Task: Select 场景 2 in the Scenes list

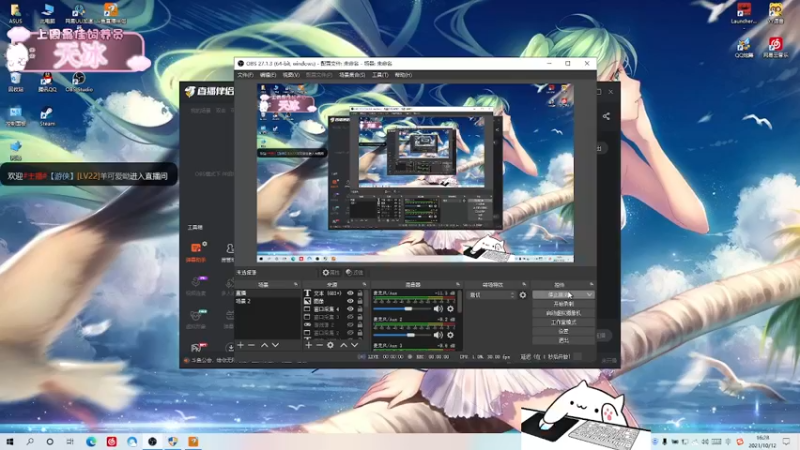Action: coord(267,301)
